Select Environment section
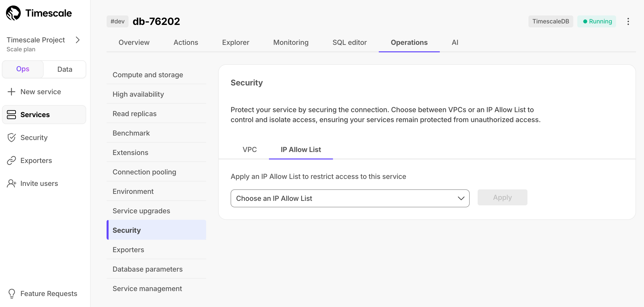Screen dimensions: 644x307 click(x=156, y=191)
